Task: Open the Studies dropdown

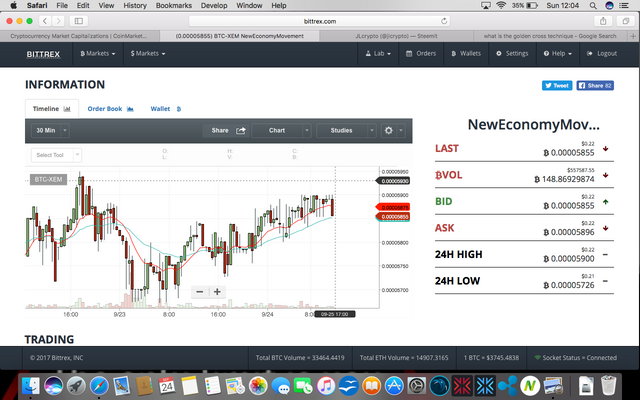Action: (346, 131)
